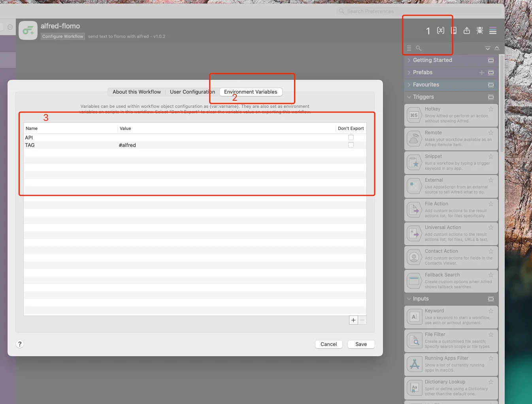Favourite the Universal Action star
532x404 pixels.
491,227
